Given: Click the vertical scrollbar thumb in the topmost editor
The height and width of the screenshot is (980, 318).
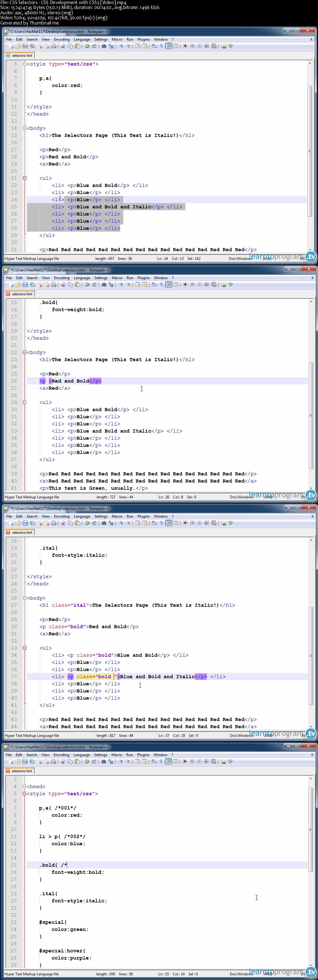Looking at the screenshot, I should 310,152.
